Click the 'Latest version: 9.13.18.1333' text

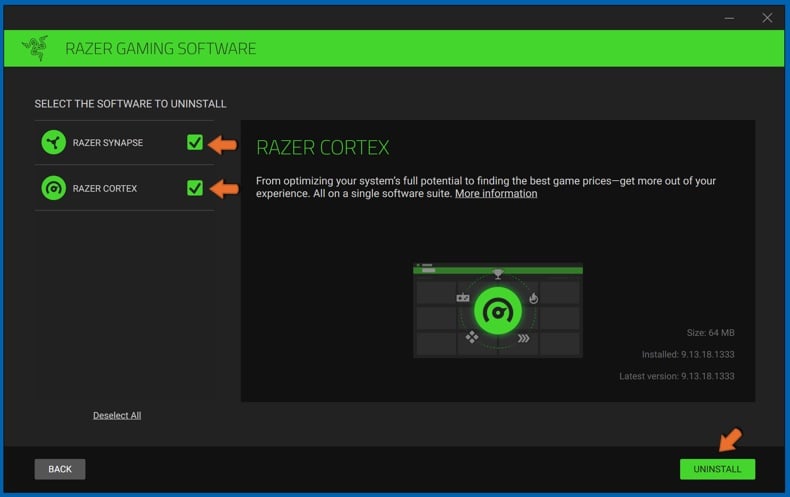677,376
